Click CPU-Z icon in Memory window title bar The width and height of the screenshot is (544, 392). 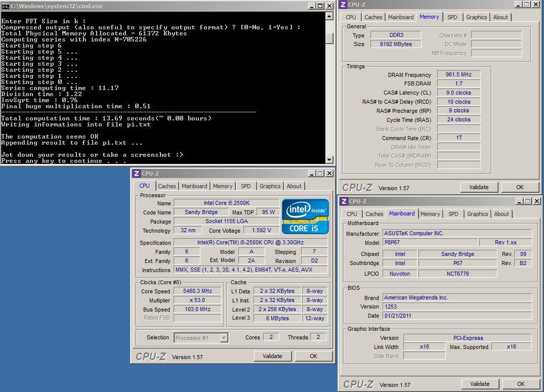343,5
